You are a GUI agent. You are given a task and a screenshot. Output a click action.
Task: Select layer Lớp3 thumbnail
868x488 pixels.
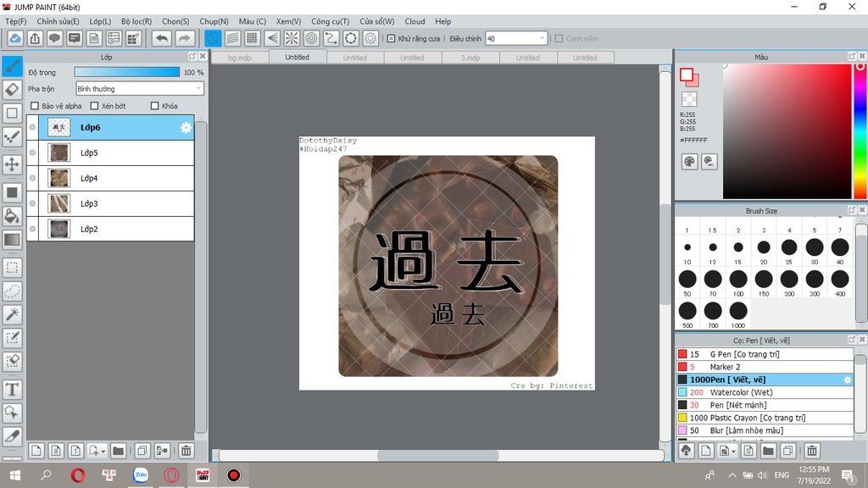click(x=58, y=203)
